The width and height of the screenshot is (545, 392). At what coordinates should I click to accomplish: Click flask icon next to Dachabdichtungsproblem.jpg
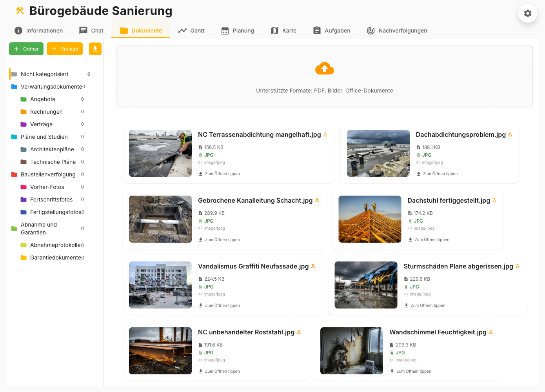(x=510, y=134)
